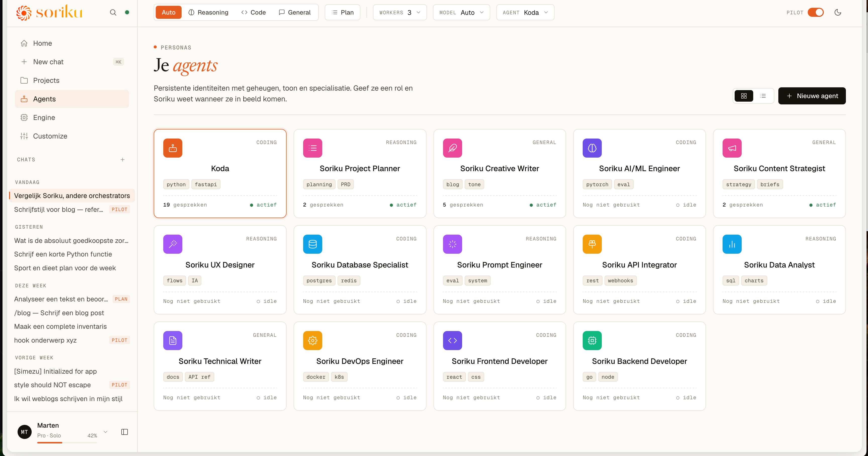Image resolution: width=868 pixels, height=456 pixels.
Task: Click the Engine chip icon in sidebar
Action: click(x=24, y=117)
